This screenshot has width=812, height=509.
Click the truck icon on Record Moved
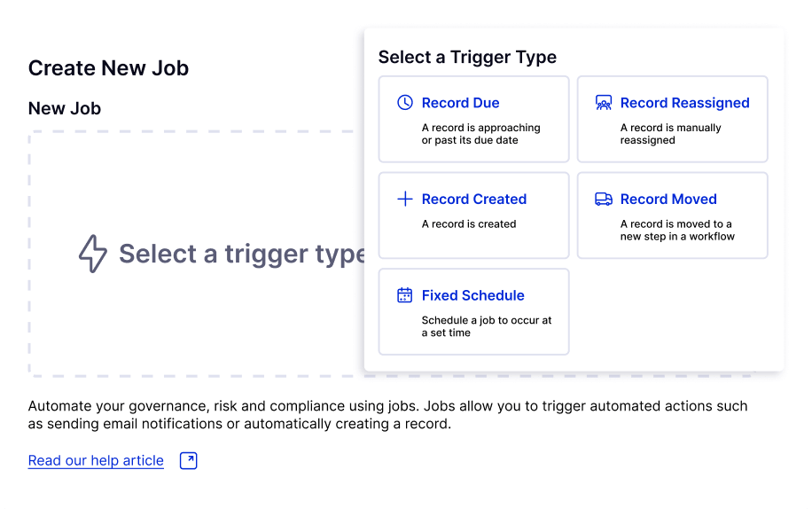click(604, 200)
